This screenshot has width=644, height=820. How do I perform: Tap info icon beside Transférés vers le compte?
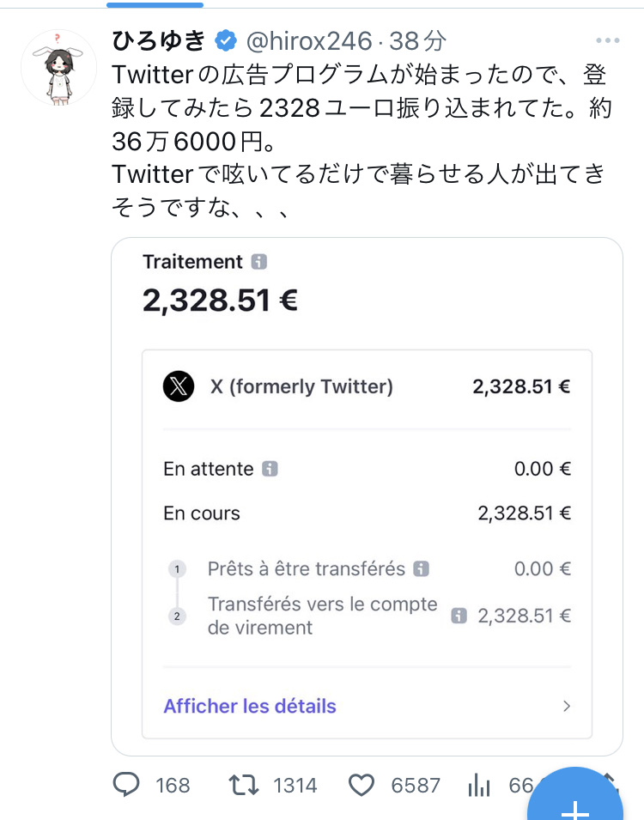pos(459,615)
